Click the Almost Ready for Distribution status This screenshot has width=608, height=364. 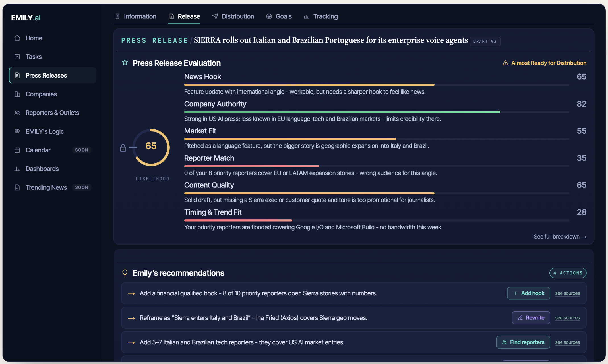(x=544, y=63)
